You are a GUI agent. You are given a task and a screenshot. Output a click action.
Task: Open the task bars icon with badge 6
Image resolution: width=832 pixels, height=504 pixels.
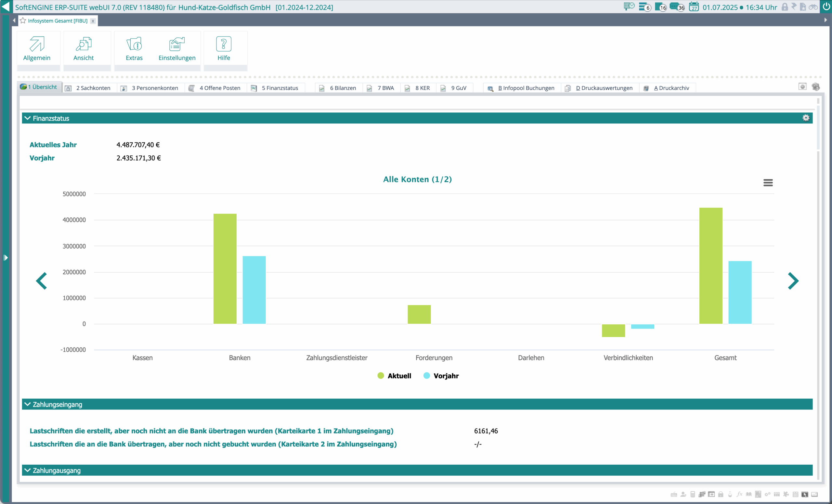point(644,7)
